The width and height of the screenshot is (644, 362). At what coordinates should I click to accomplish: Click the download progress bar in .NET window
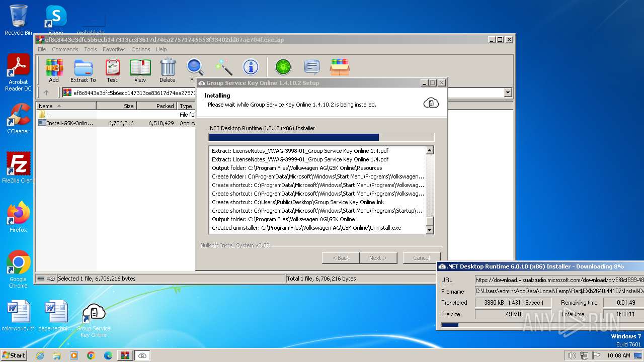click(x=542, y=325)
